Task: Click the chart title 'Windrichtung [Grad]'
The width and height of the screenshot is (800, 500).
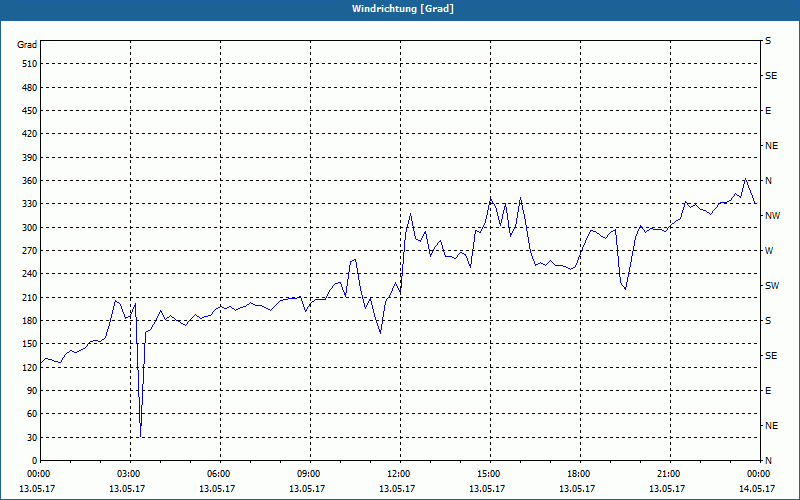Action: [x=403, y=9]
